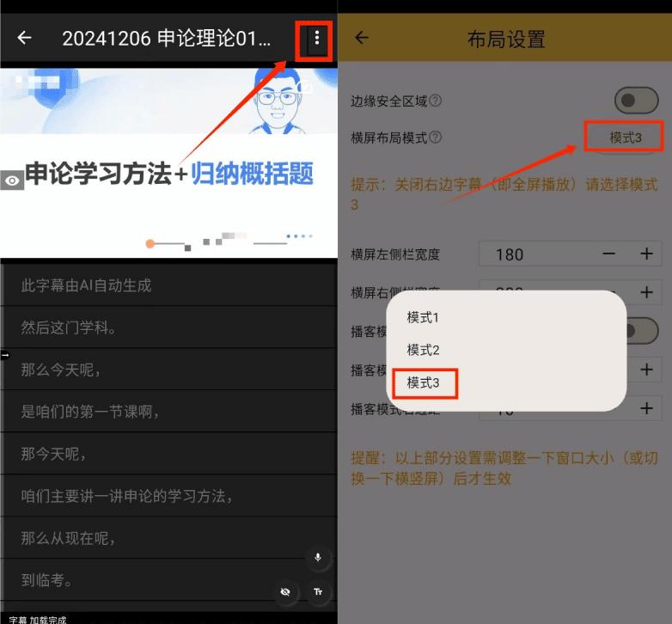Click the plus icon for 横屏左侧栏宽度
Screen dimensions: 672x624
(646, 254)
